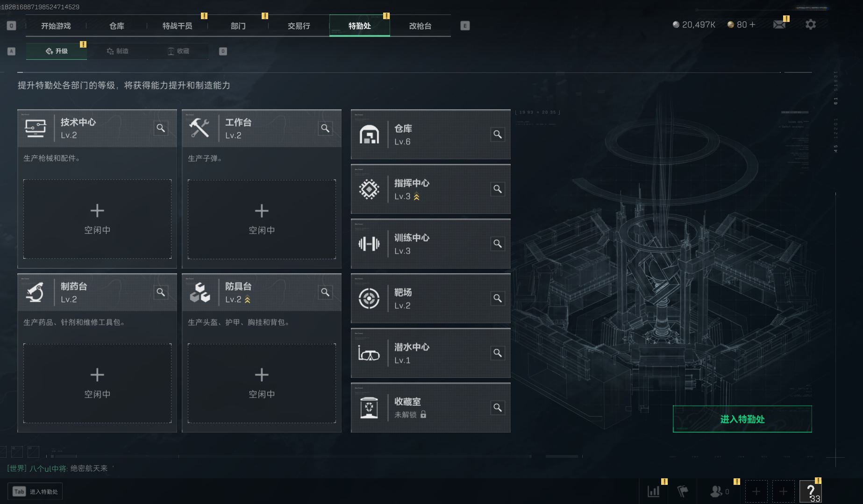Click magnifier icon on 工作台 card
Viewport: 863px width, 504px height.
325,128
